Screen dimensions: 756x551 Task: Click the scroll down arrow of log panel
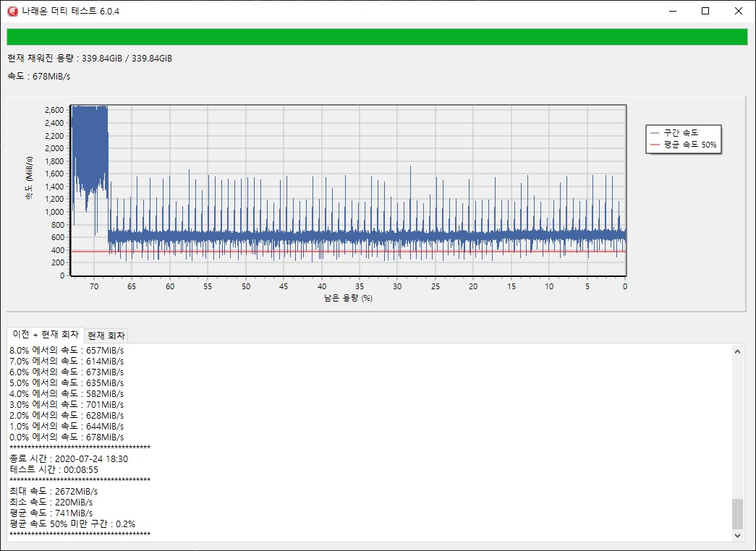[737, 535]
